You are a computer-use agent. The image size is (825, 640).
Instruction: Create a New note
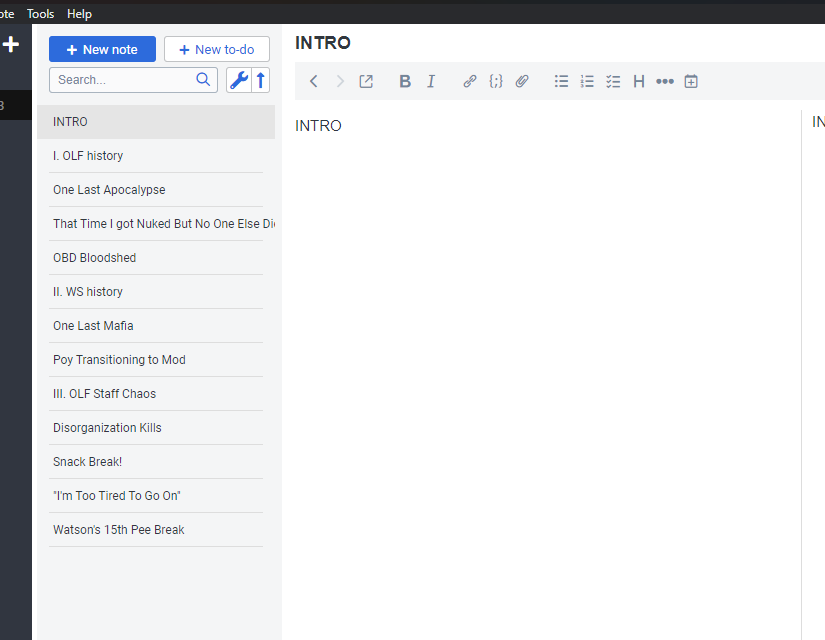pyautogui.click(x=102, y=49)
